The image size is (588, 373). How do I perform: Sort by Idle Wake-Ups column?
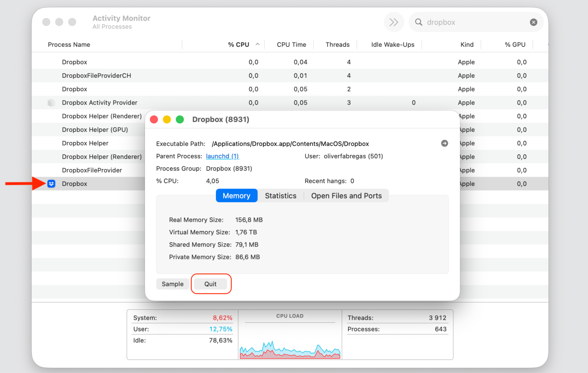click(392, 44)
